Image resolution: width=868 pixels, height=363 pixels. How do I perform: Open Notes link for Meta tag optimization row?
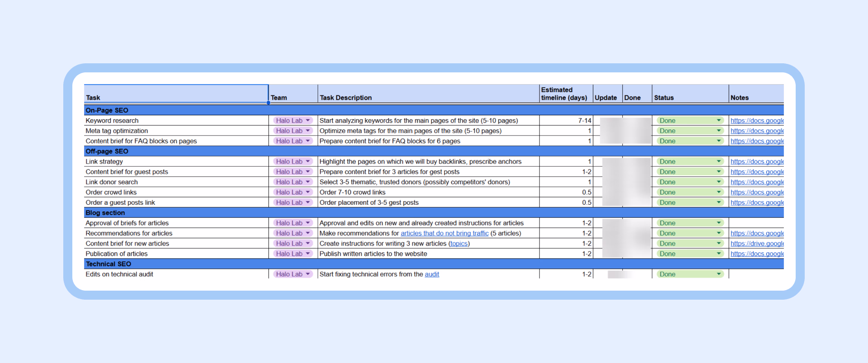(x=757, y=131)
